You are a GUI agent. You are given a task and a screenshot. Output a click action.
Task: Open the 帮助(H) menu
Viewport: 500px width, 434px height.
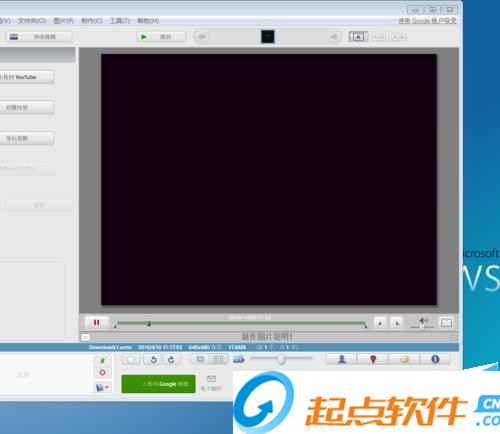[x=148, y=21]
